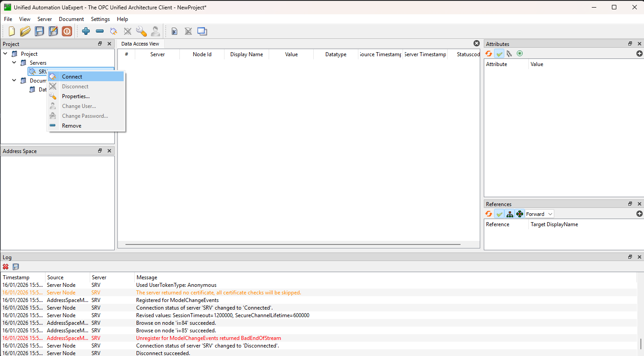Screen dimensions: 644x356
Task: Click Remove in the server context menu
Action: tap(71, 126)
